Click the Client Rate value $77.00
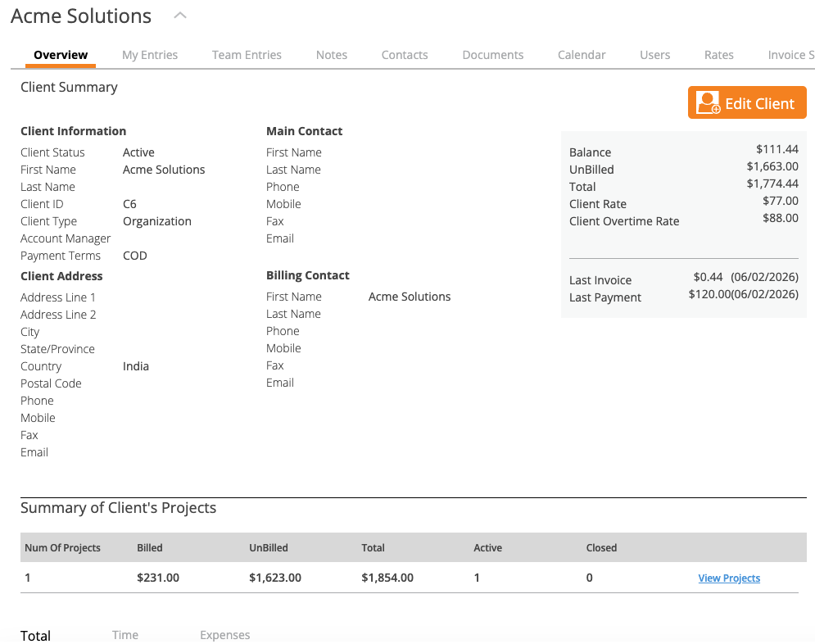 [x=780, y=201]
